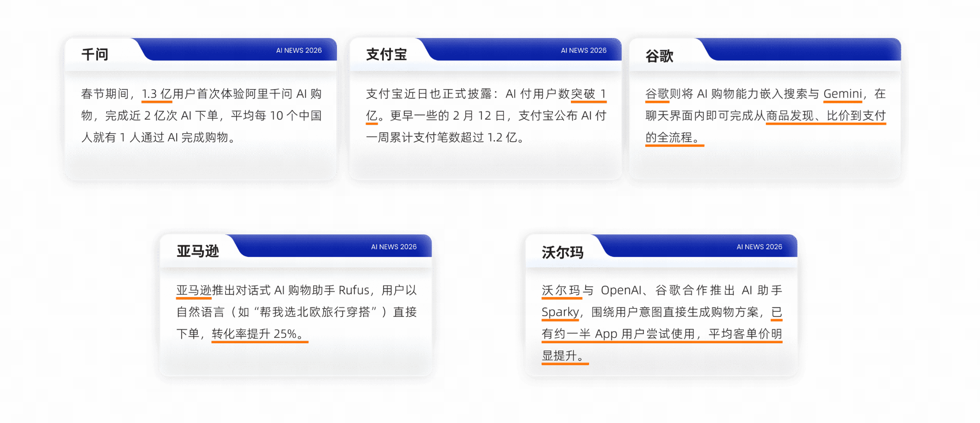Click the word OpenAI in 沃尔玛 card
Screen dimensions: 980x423
pos(621,290)
